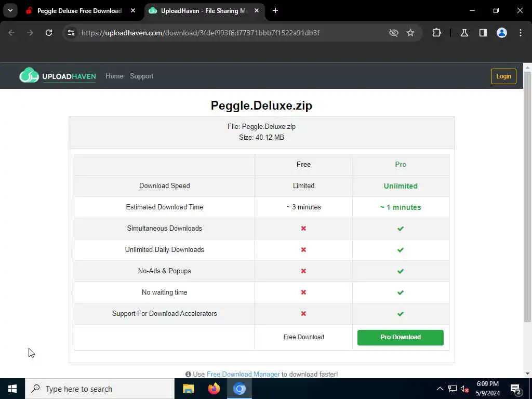Toggle the side panel icon
Viewport: 532px width, 399px height.
coord(483,33)
